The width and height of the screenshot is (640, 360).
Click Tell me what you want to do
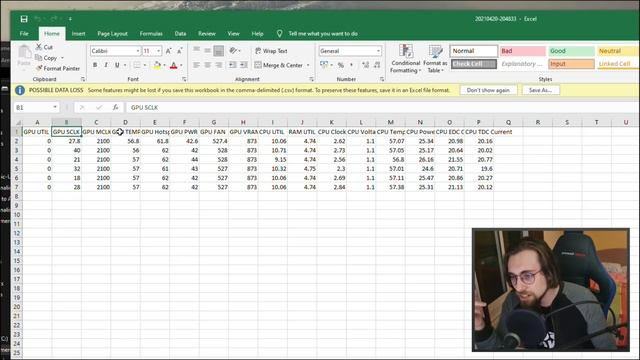pos(322,33)
